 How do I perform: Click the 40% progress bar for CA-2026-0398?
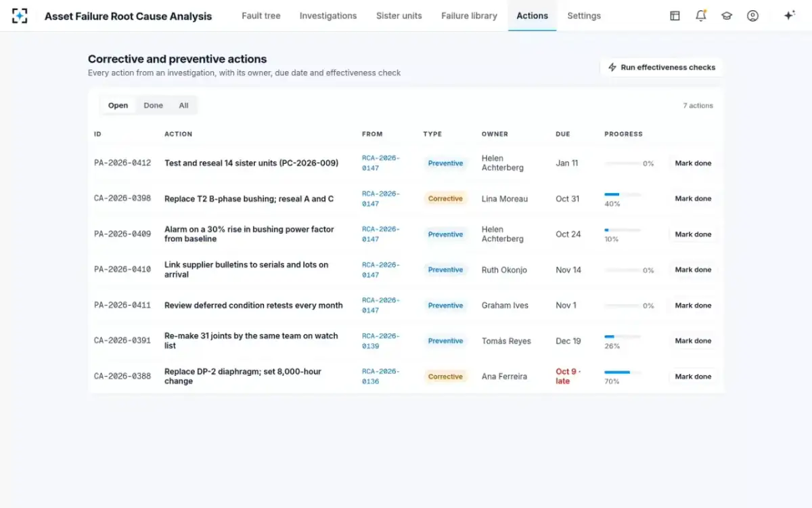point(623,194)
